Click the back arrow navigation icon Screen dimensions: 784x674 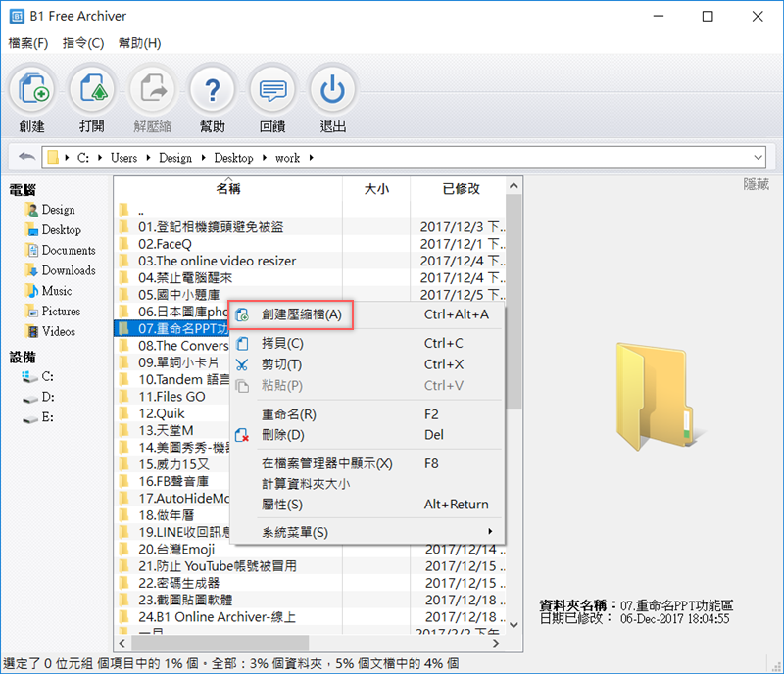26,157
